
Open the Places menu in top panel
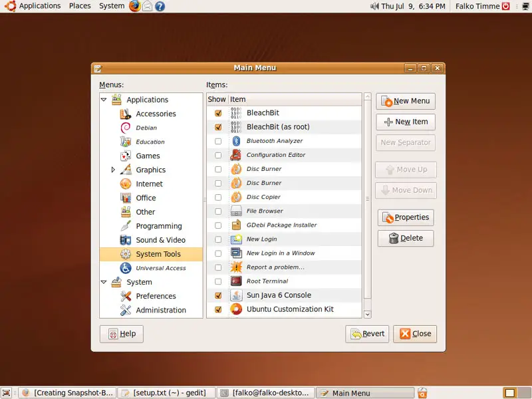80,6
